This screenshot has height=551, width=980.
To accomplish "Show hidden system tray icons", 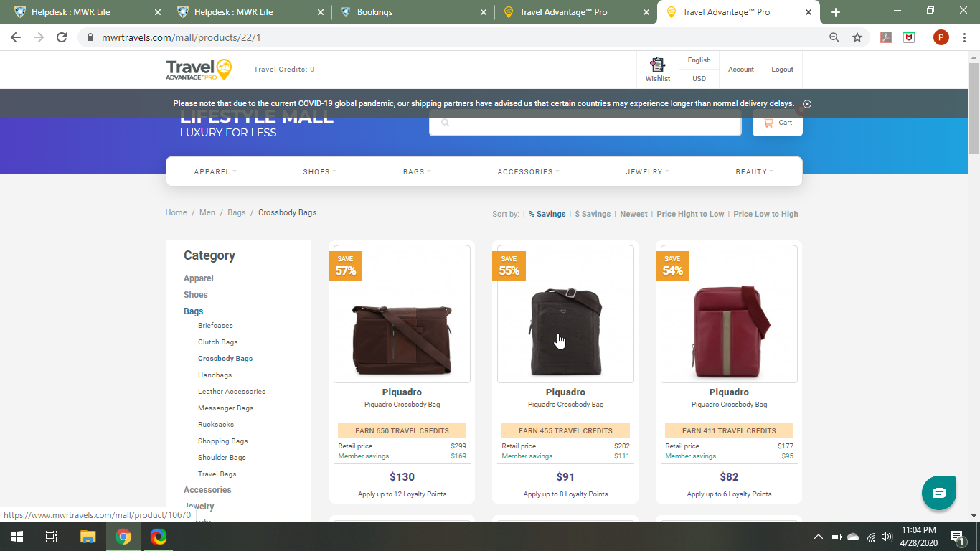I will coord(818,537).
